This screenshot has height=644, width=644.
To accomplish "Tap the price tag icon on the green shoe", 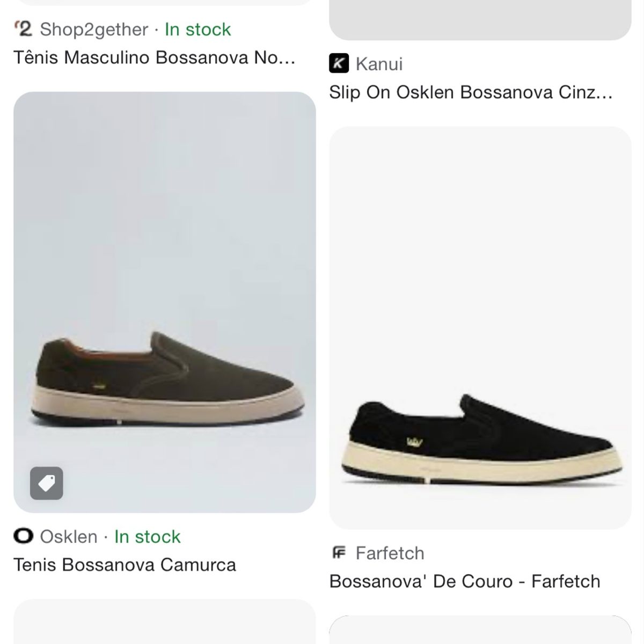I will [x=47, y=483].
